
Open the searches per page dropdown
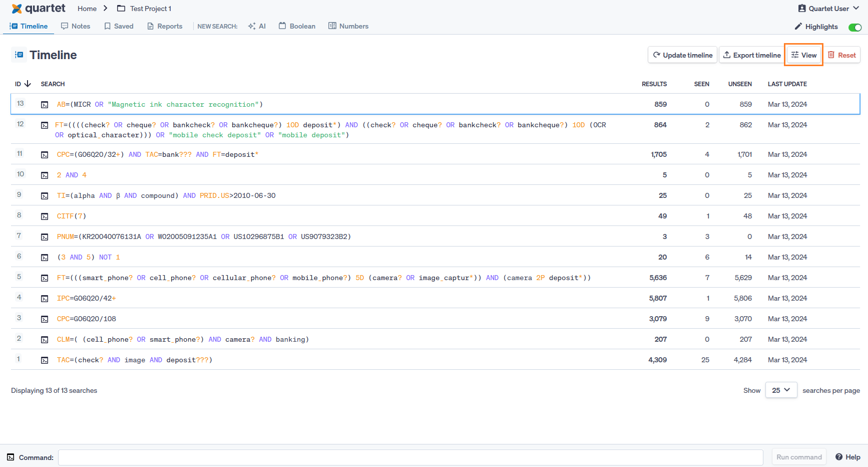[x=781, y=390]
